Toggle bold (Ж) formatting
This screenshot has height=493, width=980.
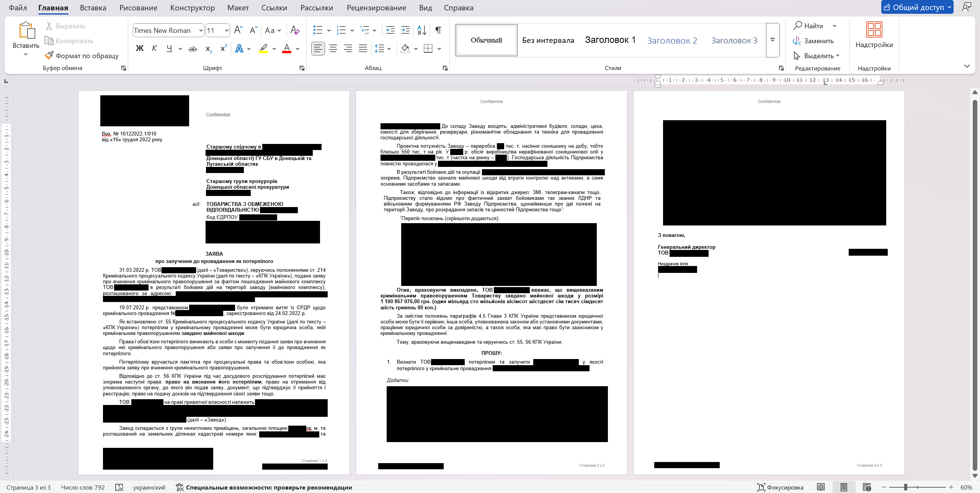[140, 49]
